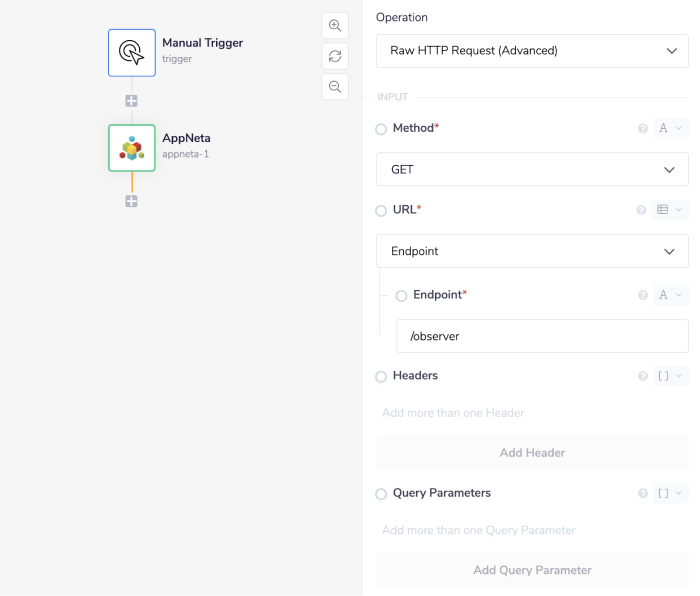Screen dimensions: 700x596
Task: Open help for the Headers field
Action: 642,376
